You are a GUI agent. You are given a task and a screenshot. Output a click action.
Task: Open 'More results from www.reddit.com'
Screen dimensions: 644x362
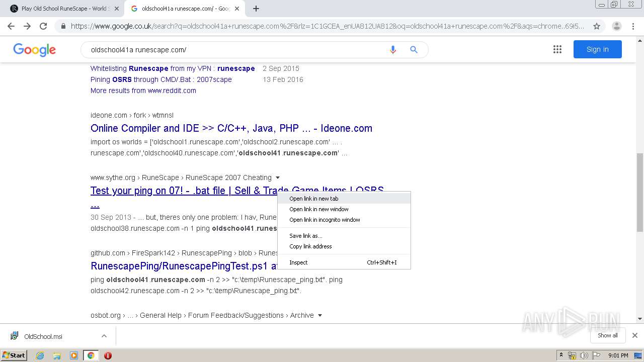143,90
